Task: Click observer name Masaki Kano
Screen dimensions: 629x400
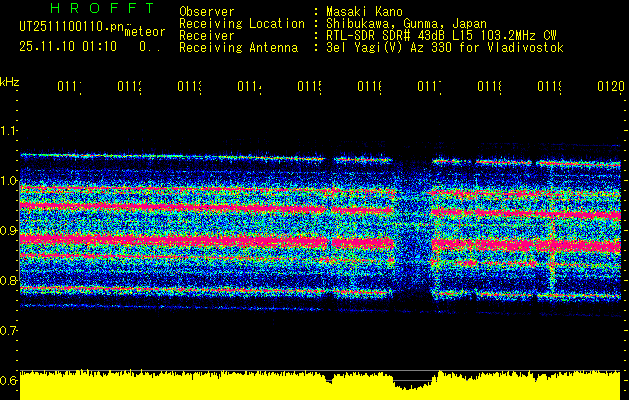Action: [x=364, y=11]
